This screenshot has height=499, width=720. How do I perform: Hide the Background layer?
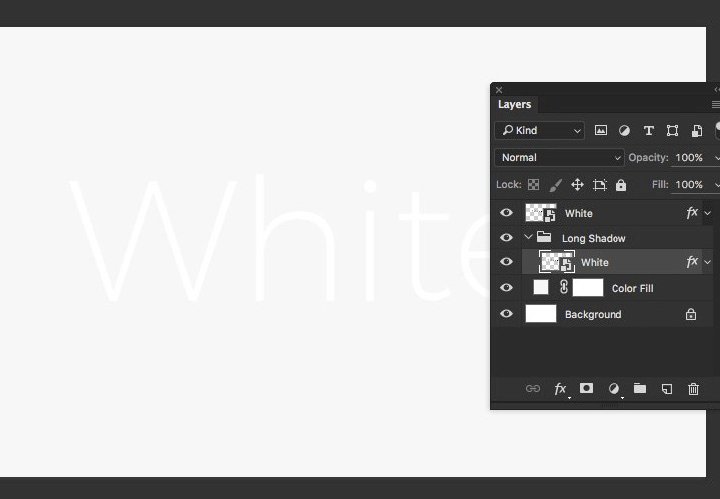506,314
